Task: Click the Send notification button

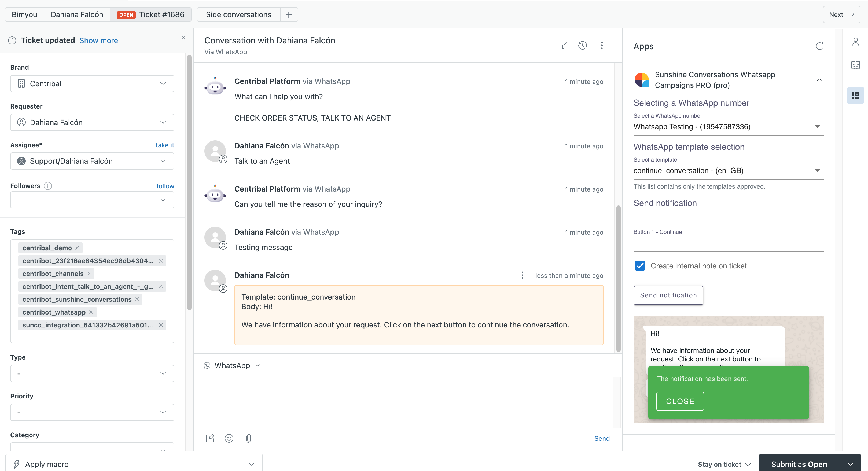Action: pyautogui.click(x=668, y=295)
